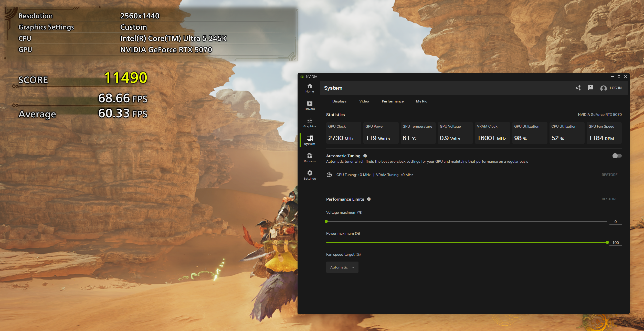Switch to the Displays tab

(x=339, y=101)
